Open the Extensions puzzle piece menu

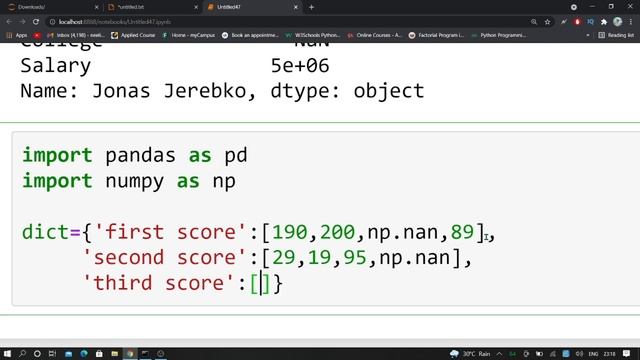tap(604, 22)
